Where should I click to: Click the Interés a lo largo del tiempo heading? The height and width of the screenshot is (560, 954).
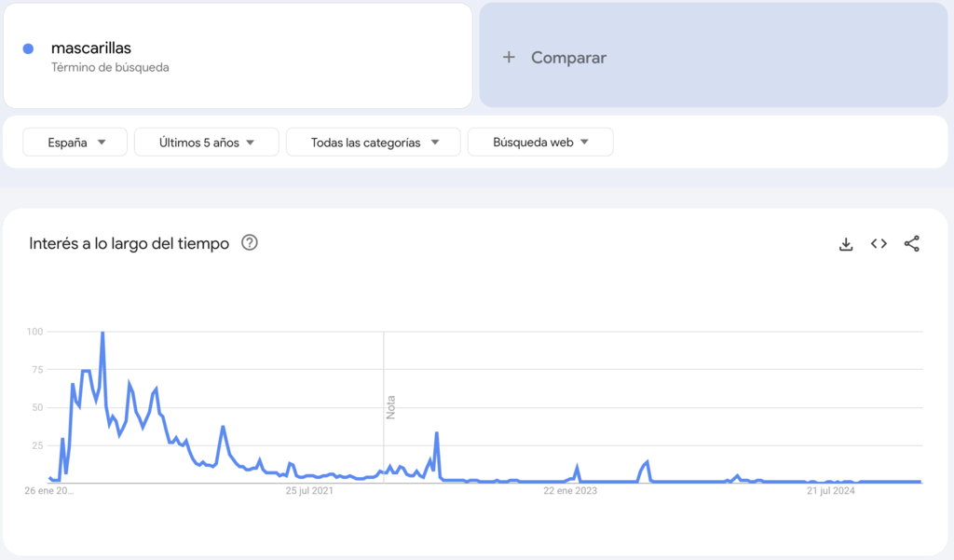(129, 244)
